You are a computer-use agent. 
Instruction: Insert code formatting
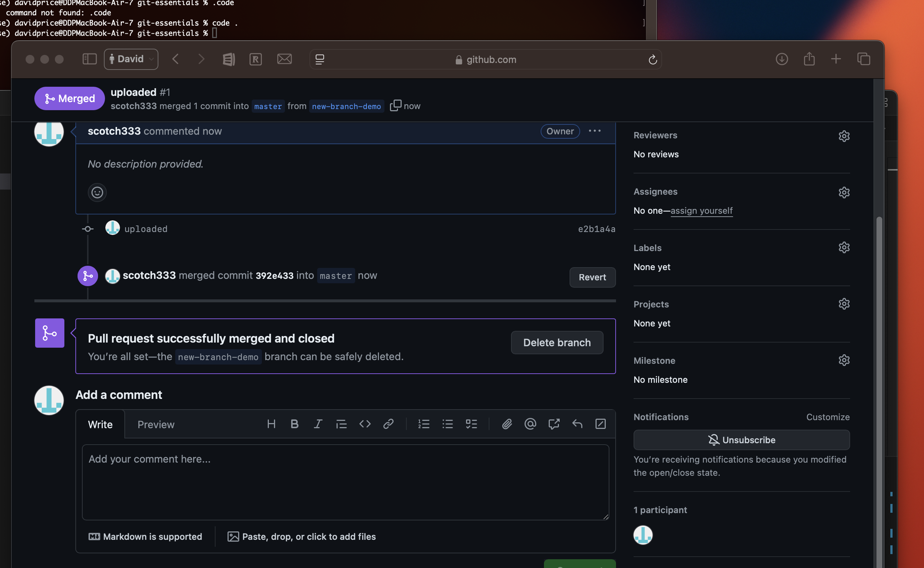click(x=365, y=424)
